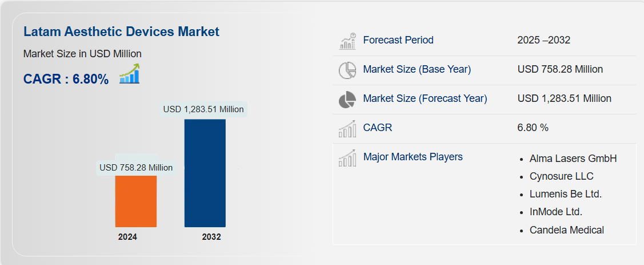Click Alma Lasers GmbH in players list
Image resolution: width=644 pixels, height=265 pixels.
tap(573, 159)
